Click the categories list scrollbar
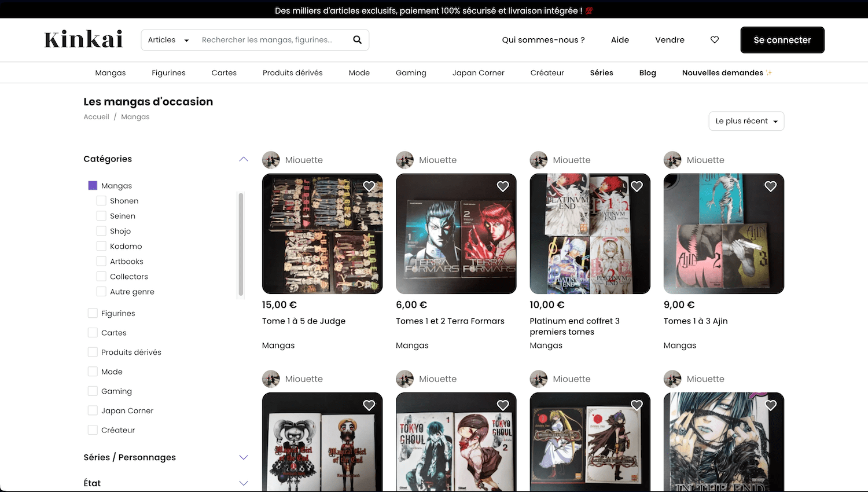 point(241,244)
